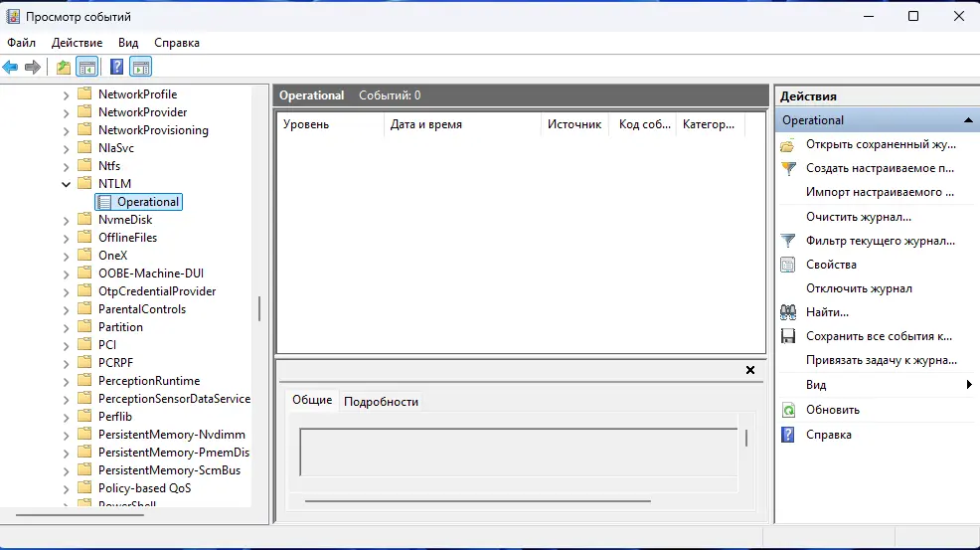The height and width of the screenshot is (550, 980).
Task: Open the Вид submenu in actions pane
Action: click(968, 385)
